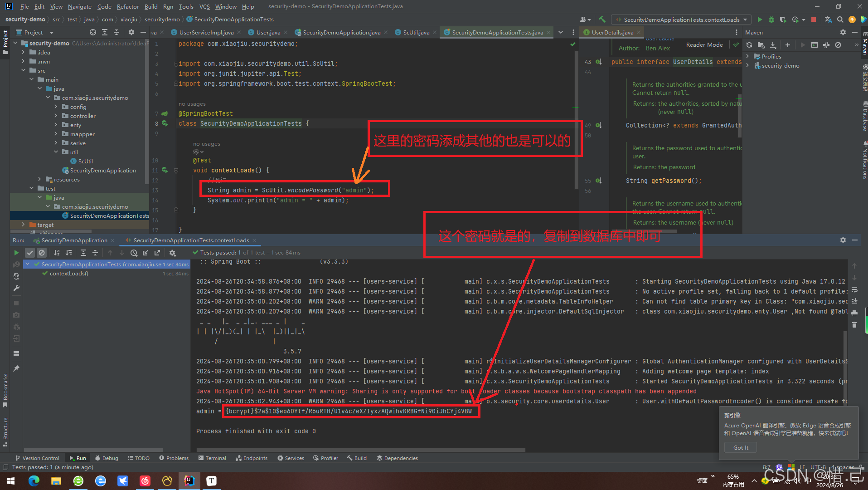Screen dimensions: 868x490
Task: Toggle show ignored tests button
Action: tap(42, 253)
